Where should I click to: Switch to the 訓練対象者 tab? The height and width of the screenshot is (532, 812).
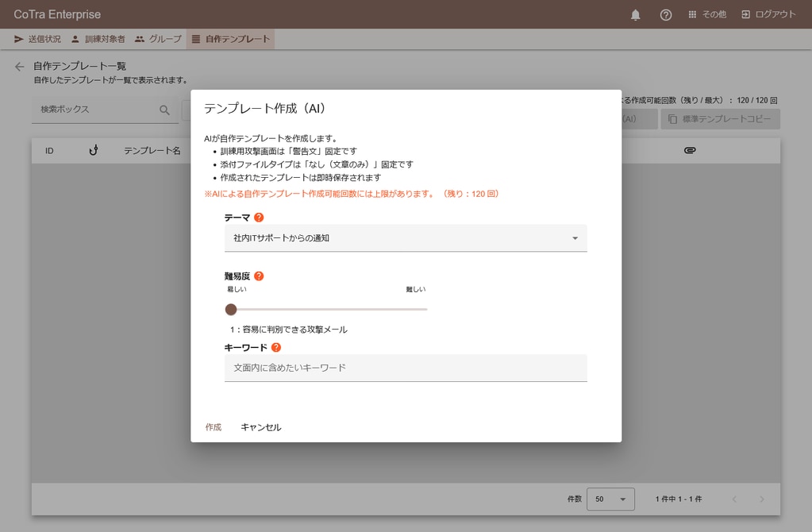tap(98, 39)
